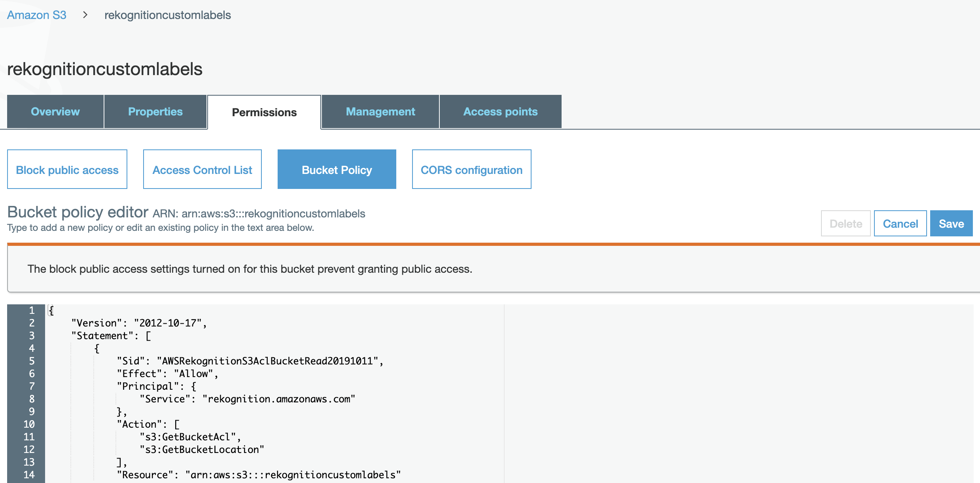Click the breadcrumb chevron separator
Screen dimensions: 980x483
[85, 15]
